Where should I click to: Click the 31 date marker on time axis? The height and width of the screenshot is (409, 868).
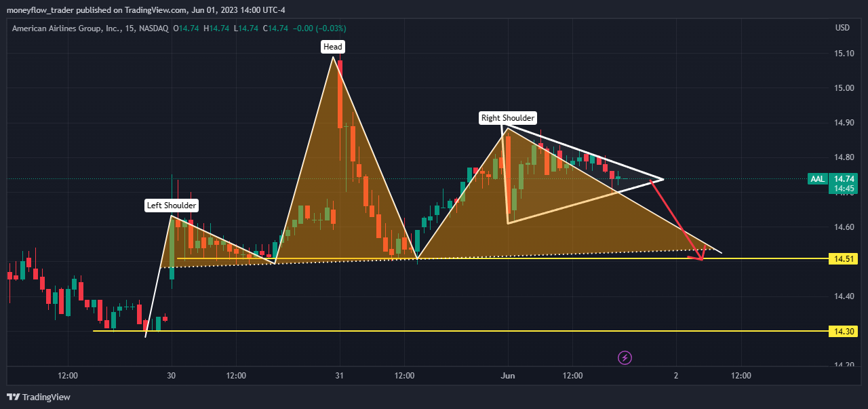[340, 375]
